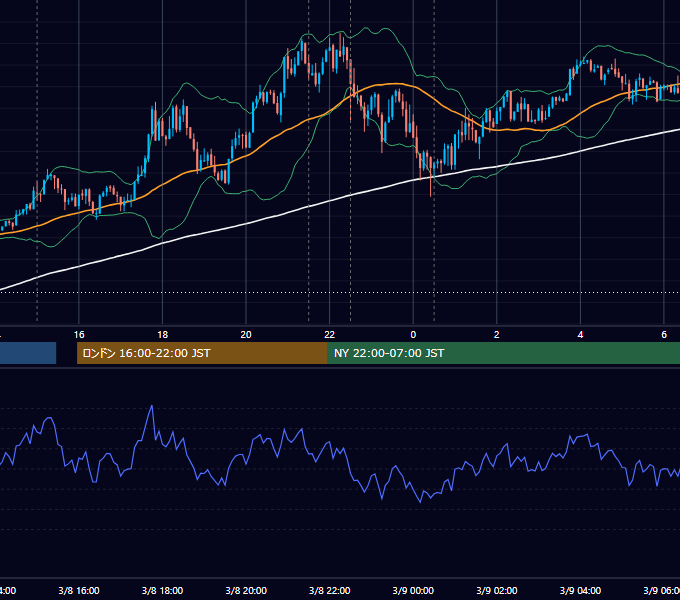
Task: Click the 22 hour label on price chart axis
Action: [x=330, y=335]
